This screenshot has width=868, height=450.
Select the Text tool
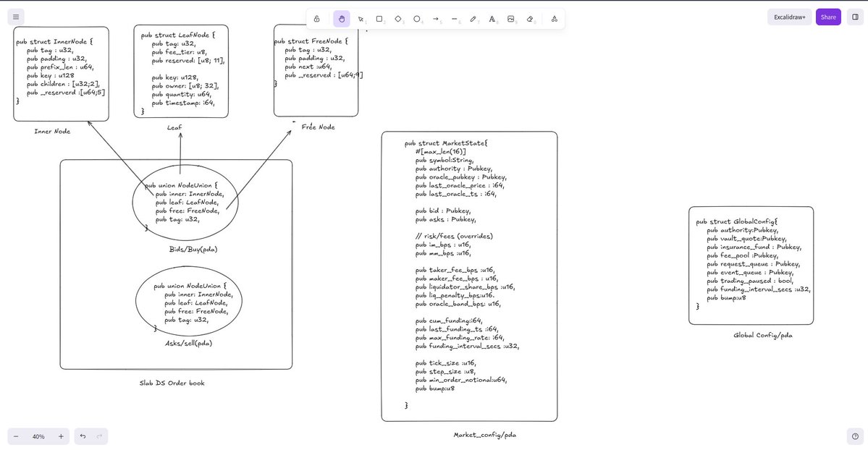[492, 19]
